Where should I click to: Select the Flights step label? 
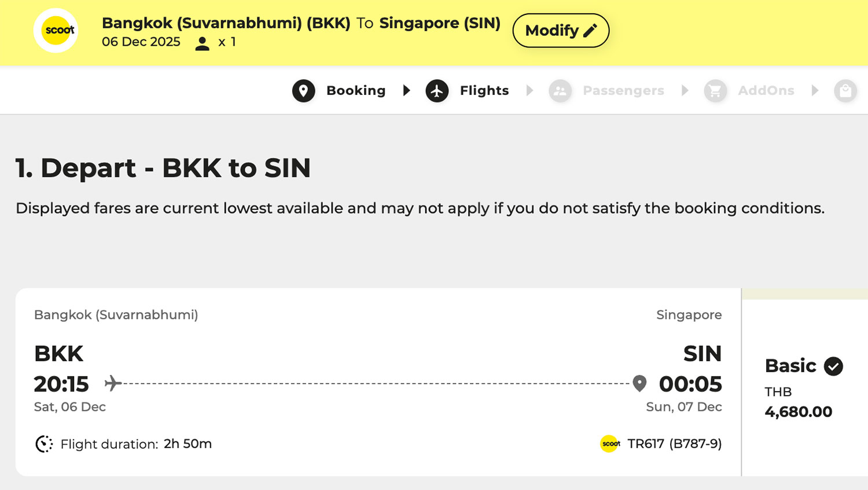(x=484, y=91)
